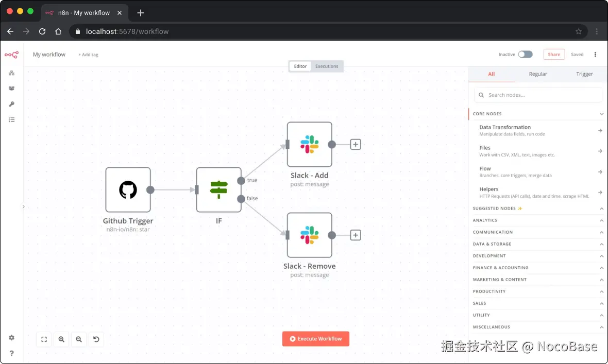This screenshot has width=608, height=364.
Task: Collapse the Core Nodes section
Action: (538, 114)
